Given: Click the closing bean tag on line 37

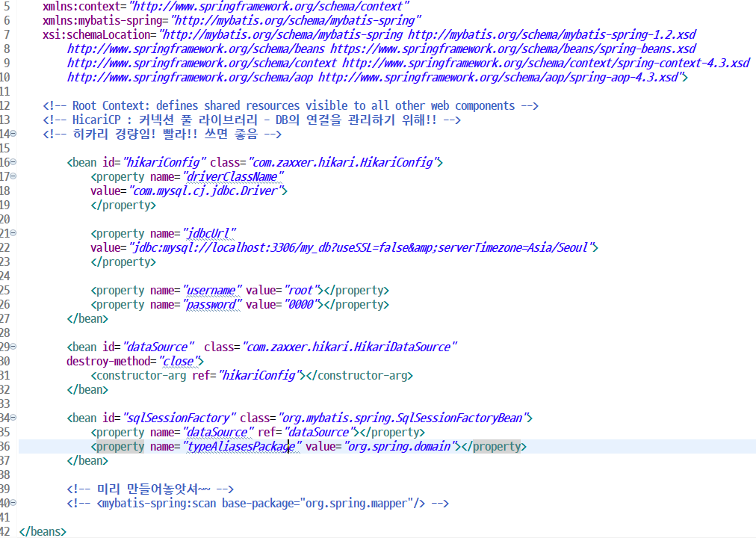Looking at the screenshot, I should pos(87,460).
